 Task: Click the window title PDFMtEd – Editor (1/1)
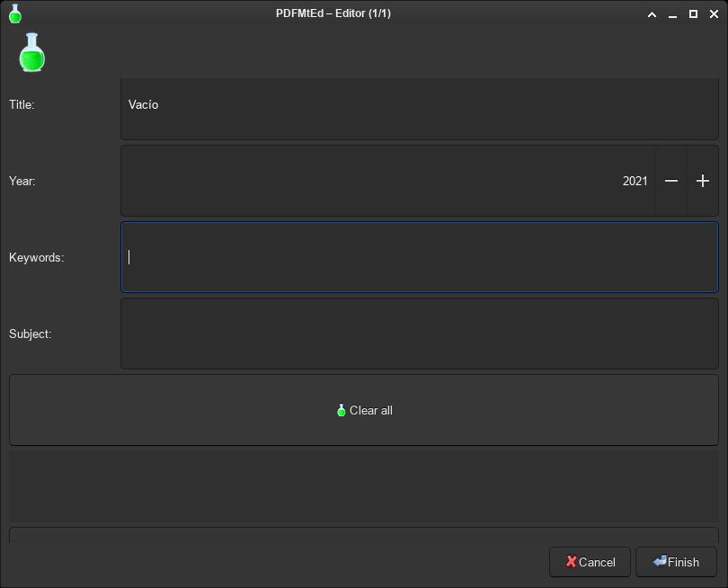point(333,13)
